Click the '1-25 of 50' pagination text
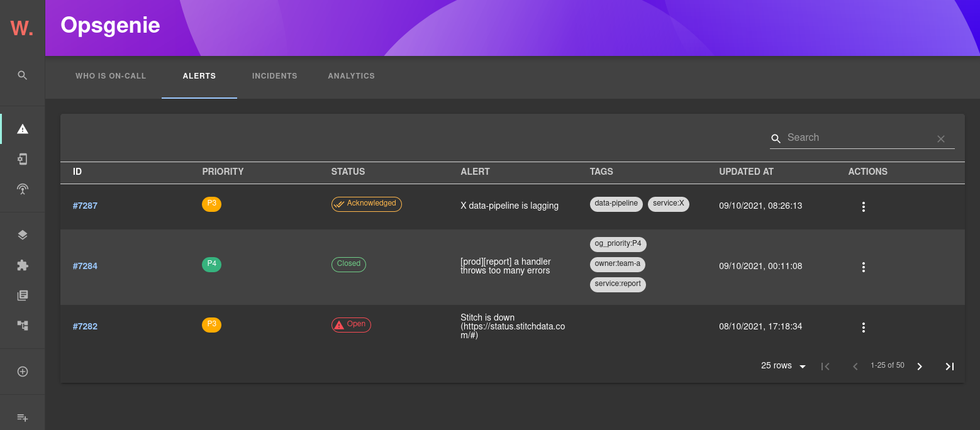The image size is (980, 430). coord(888,365)
